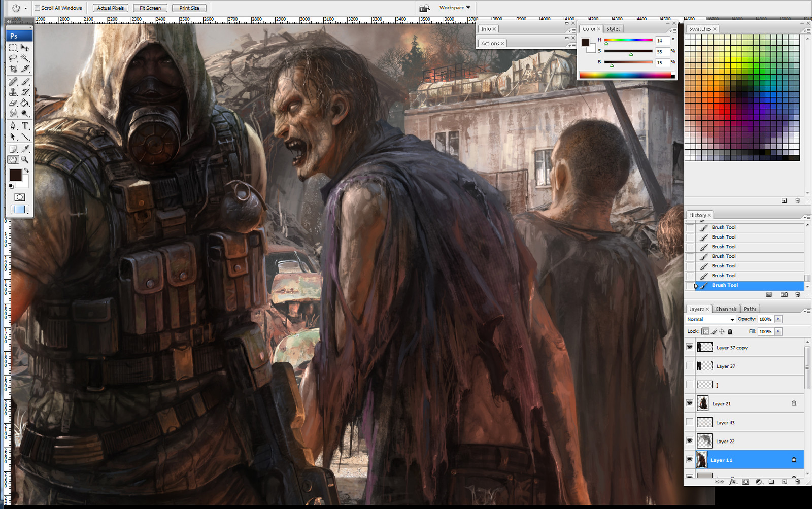Select the Path Selection arrow tool
This screenshot has width=812, height=509.
tap(13, 137)
